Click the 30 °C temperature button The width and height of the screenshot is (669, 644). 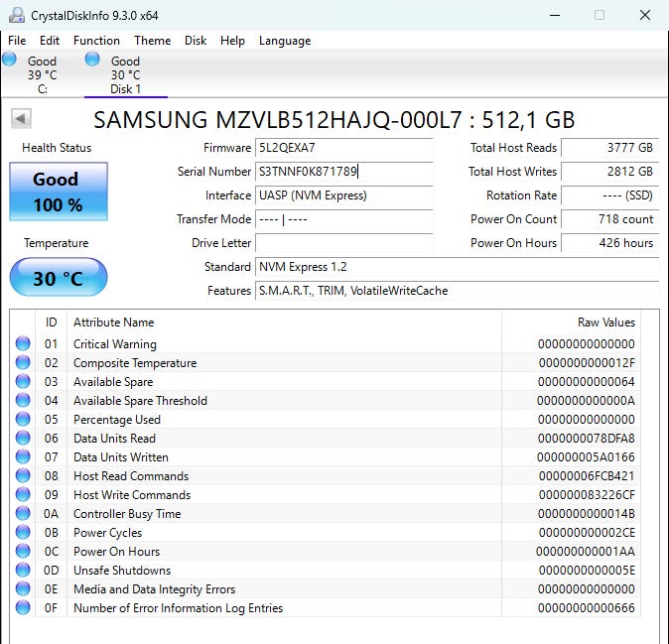point(59,278)
